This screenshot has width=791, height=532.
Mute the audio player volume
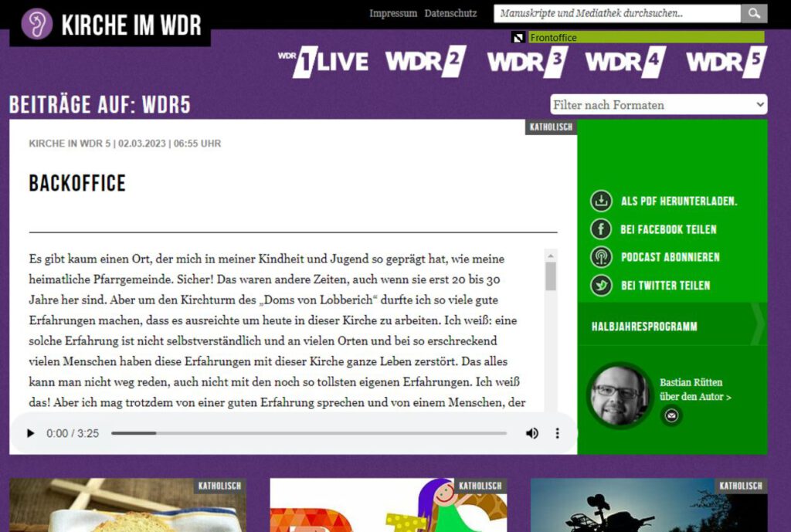click(x=531, y=433)
